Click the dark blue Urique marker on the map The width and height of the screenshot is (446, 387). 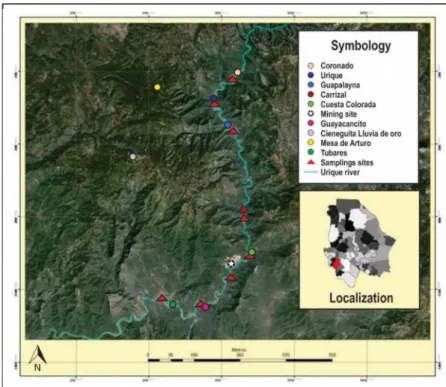tap(214, 98)
